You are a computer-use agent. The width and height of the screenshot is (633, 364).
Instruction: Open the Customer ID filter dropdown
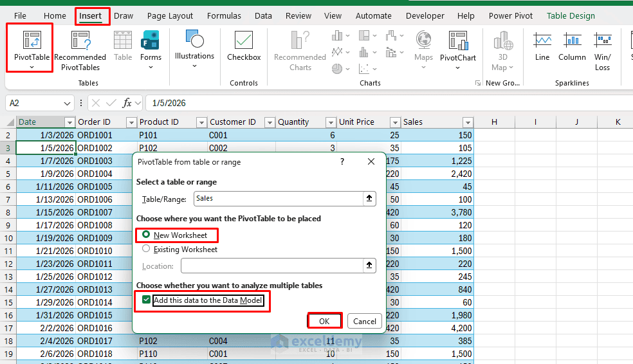click(x=270, y=122)
